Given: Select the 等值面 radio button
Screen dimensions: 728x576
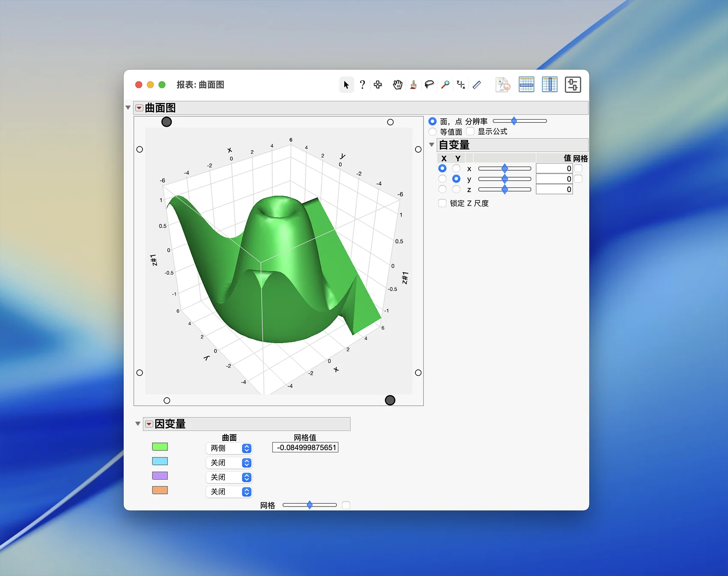Looking at the screenshot, I should pyautogui.click(x=433, y=132).
